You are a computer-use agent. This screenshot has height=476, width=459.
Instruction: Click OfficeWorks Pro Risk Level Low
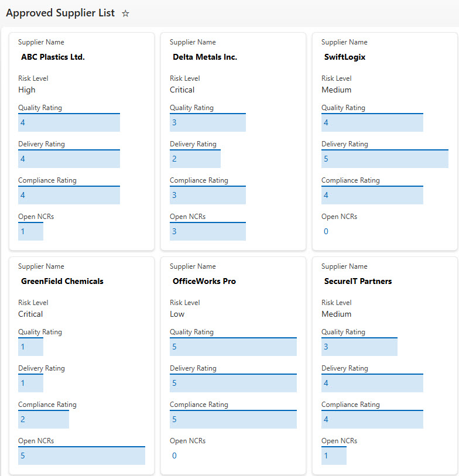[177, 314]
